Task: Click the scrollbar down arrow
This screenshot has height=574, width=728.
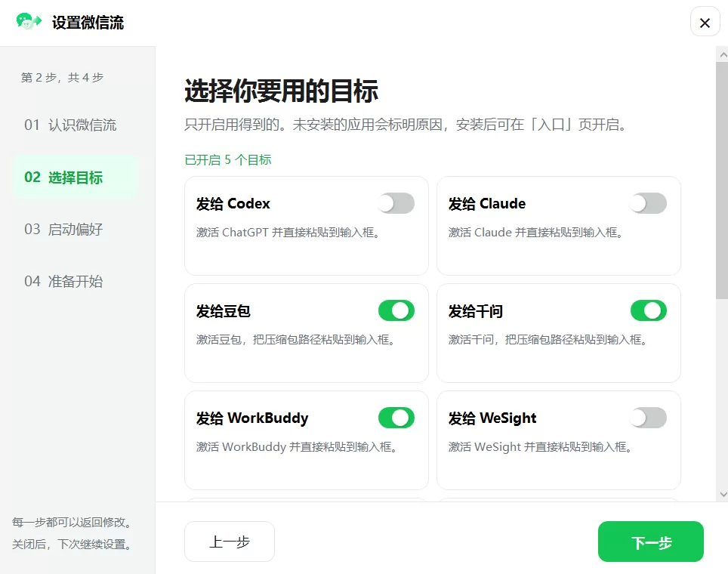Action: click(723, 495)
